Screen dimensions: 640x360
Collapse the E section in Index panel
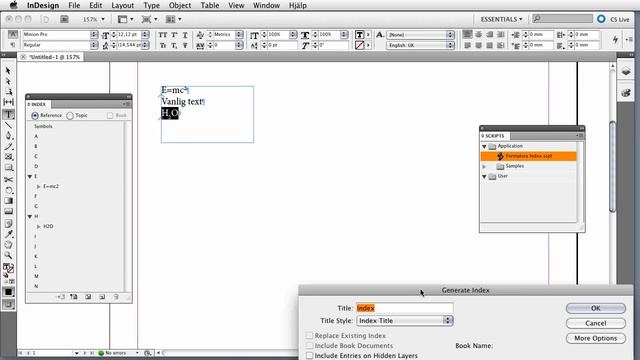coord(30,176)
